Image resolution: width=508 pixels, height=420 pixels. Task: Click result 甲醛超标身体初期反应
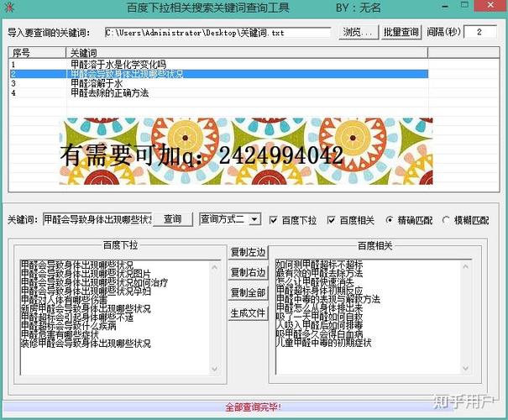[319, 291]
